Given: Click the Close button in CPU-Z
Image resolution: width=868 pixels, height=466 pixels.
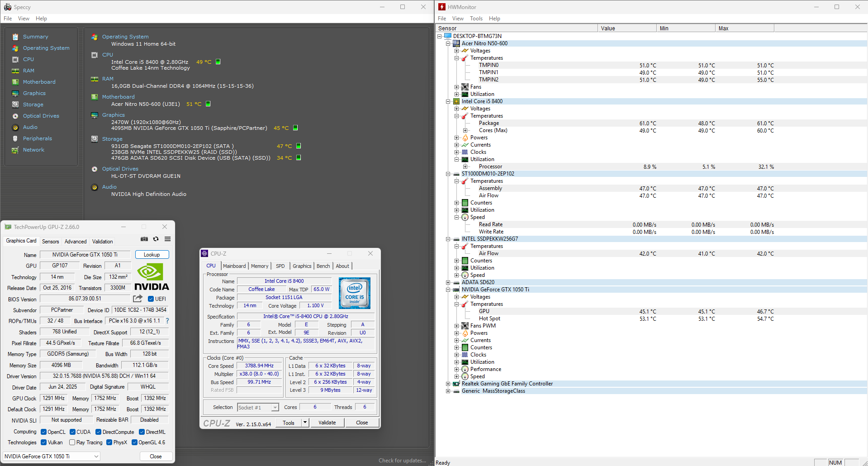Looking at the screenshot, I should pos(362,423).
